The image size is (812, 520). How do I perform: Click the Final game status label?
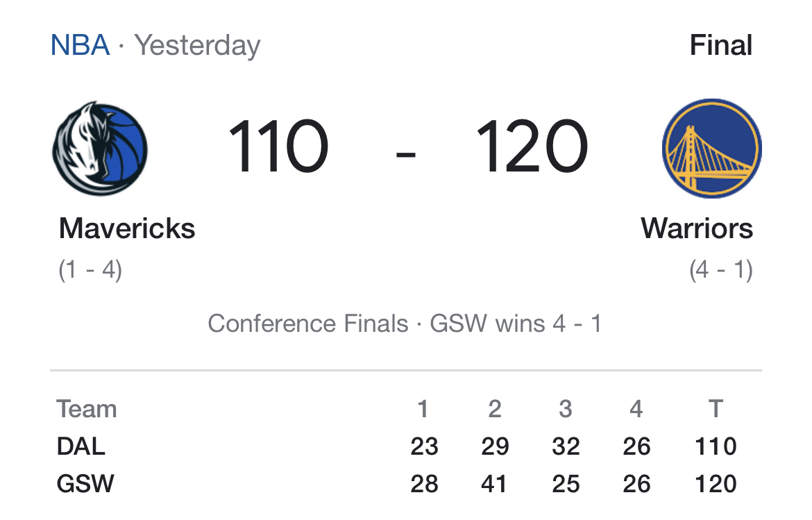coord(721,45)
